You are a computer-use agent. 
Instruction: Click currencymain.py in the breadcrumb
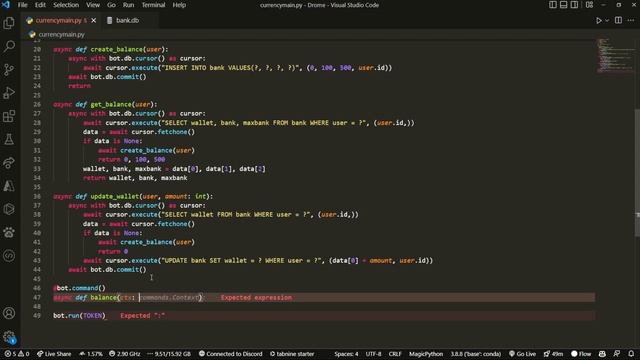(x=61, y=35)
